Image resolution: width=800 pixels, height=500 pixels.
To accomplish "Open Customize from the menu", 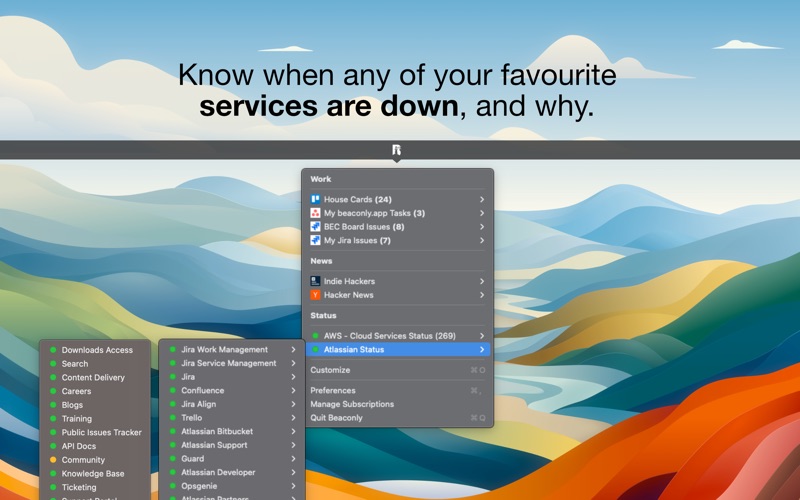I will 398,370.
